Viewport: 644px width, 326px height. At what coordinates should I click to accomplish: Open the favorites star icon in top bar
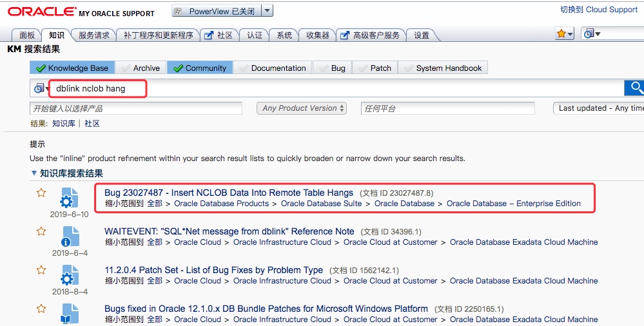[x=561, y=34]
